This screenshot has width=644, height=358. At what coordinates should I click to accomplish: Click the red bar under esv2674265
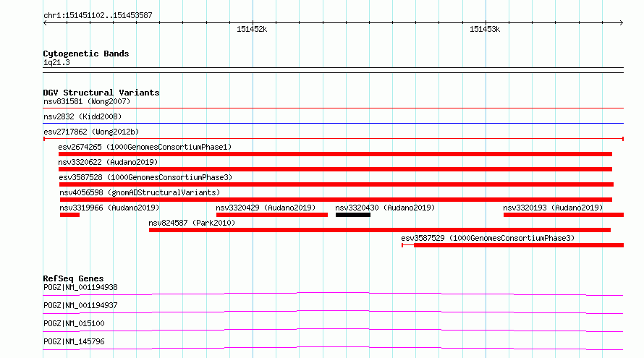coord(335,154)
